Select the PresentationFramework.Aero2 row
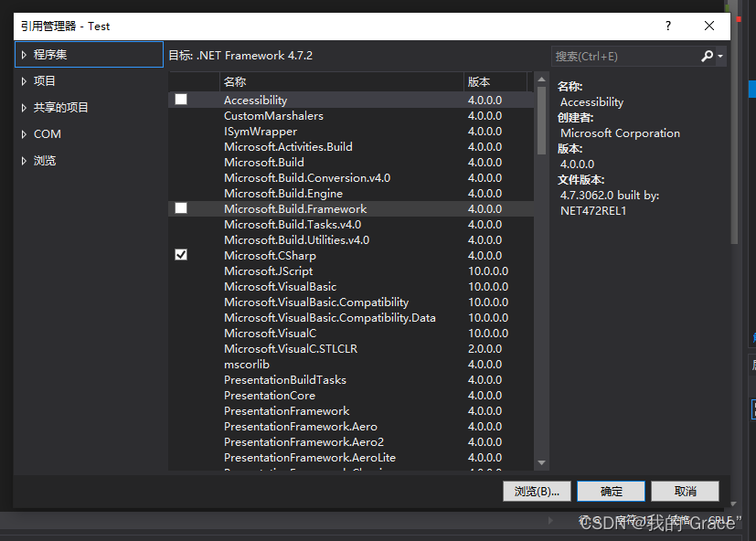Screen dimensions: 756x541 point(351,441)
